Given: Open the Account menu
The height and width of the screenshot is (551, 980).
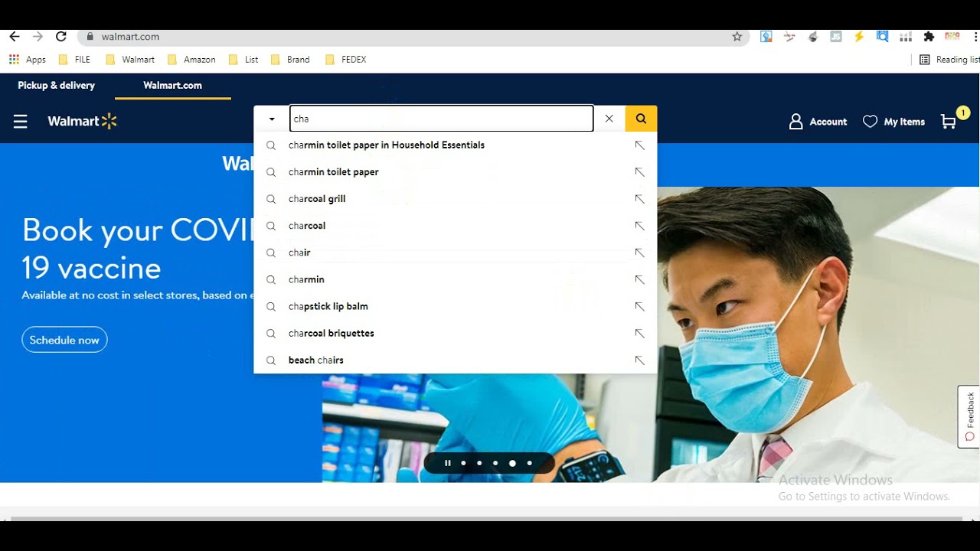Looking at the screenshot, I should point(818,122).
